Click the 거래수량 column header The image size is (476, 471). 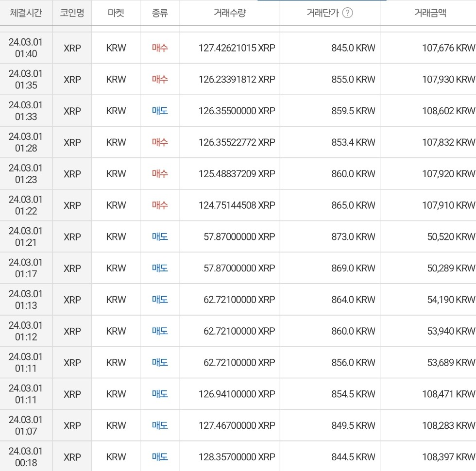[229, 13]
